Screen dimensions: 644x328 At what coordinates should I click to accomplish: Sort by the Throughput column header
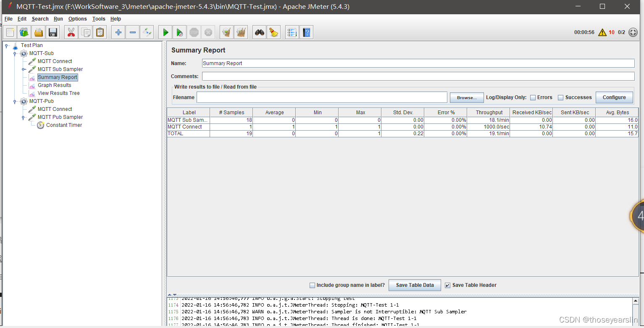coord(489,113)
